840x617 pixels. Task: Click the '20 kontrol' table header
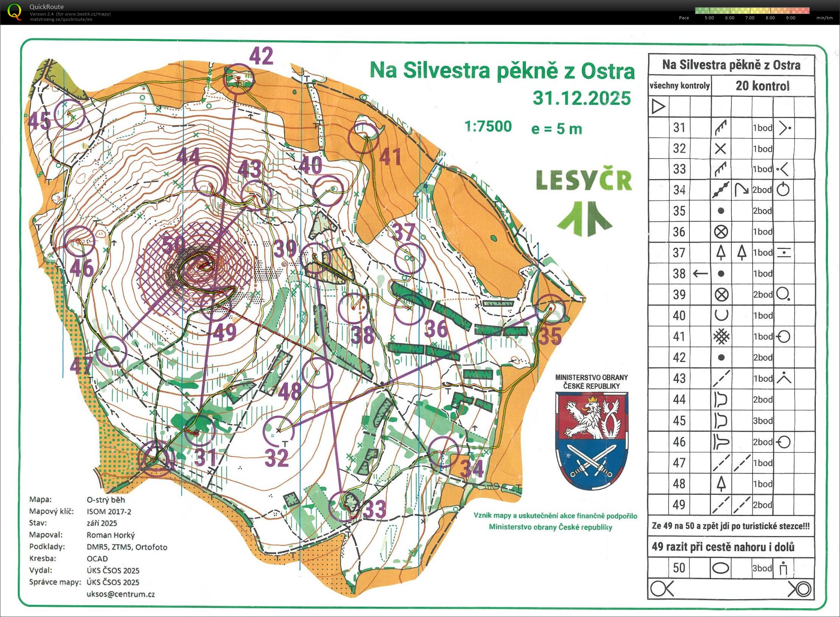(x=762, y=86)
